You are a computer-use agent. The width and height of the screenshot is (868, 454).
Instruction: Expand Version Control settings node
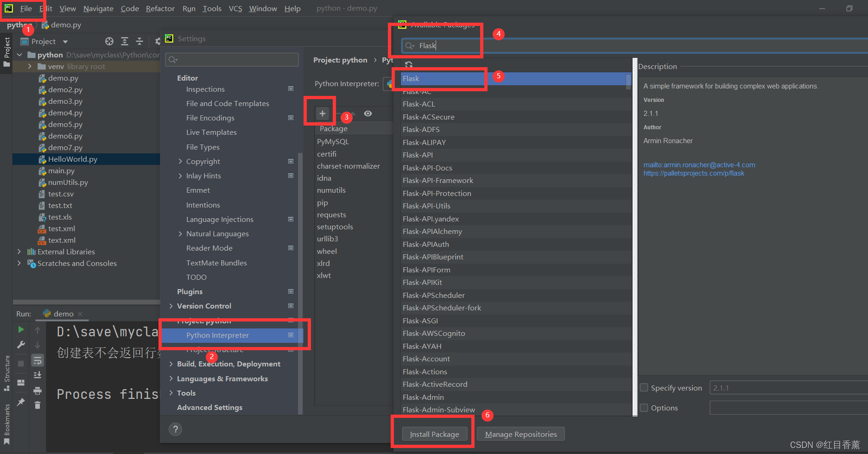(171, 306)
